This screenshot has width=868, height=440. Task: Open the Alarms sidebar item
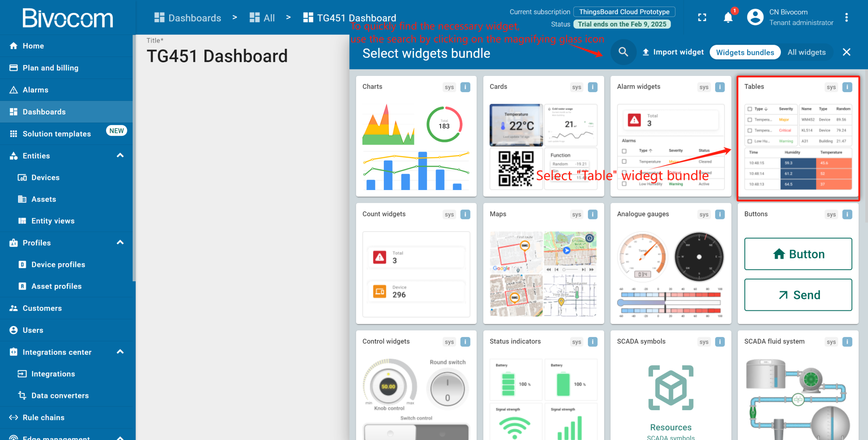click(35, 90)
